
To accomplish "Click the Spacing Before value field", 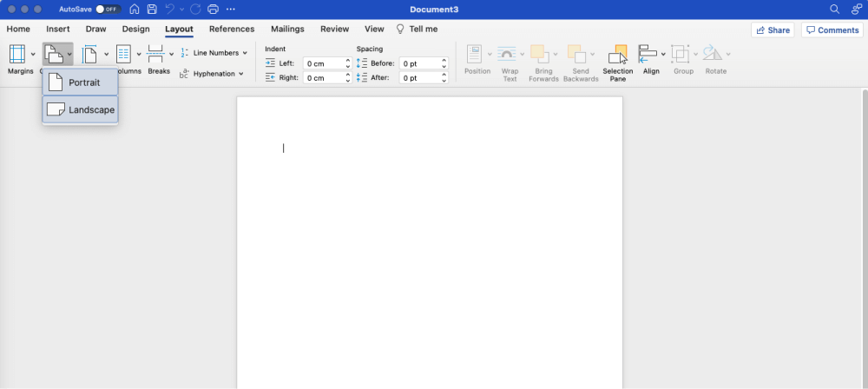I will 419,63.
